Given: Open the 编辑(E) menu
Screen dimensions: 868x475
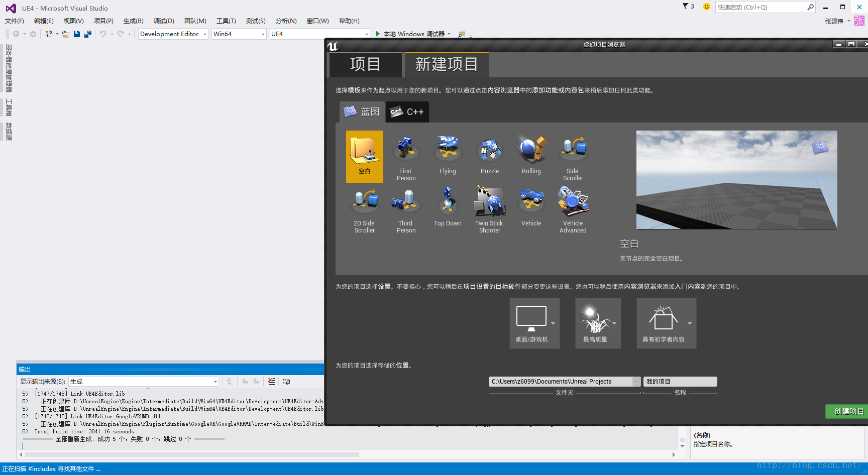Looking at the screenshot, I should click(44, 21).
